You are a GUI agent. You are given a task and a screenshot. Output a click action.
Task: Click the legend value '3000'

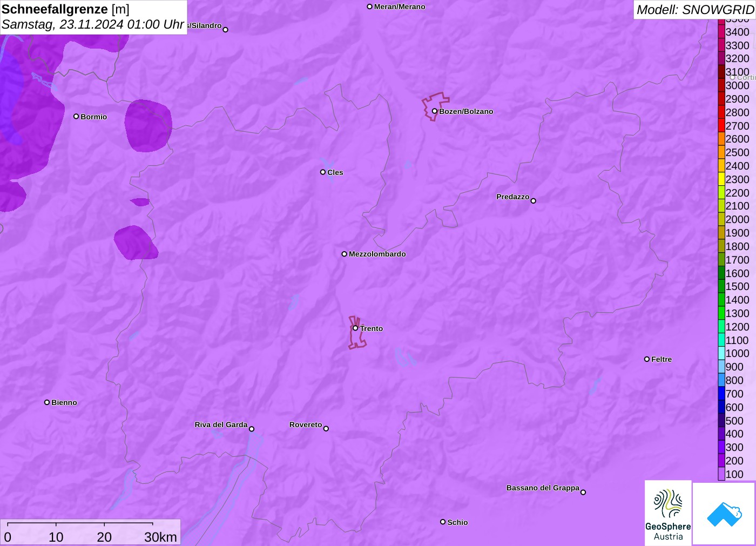[x=737, y=85]
